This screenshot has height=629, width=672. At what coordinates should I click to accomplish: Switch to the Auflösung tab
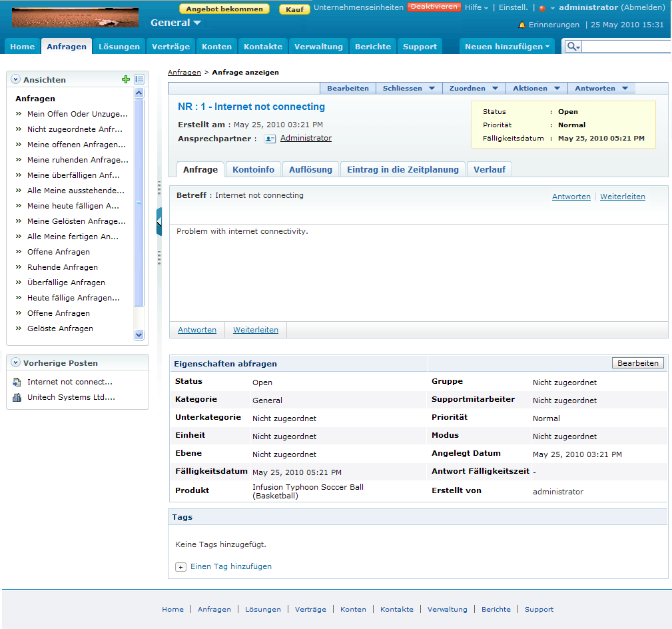[x=311, y=169]
